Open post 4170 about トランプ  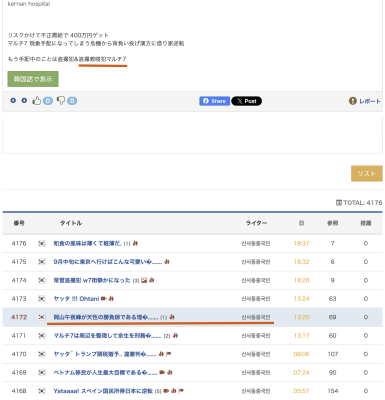(105, 354)
